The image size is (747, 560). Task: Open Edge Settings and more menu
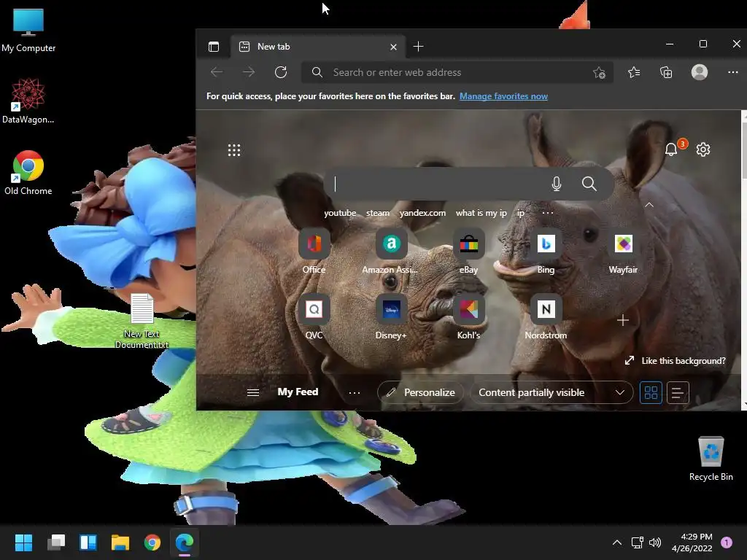click(732, 72)
